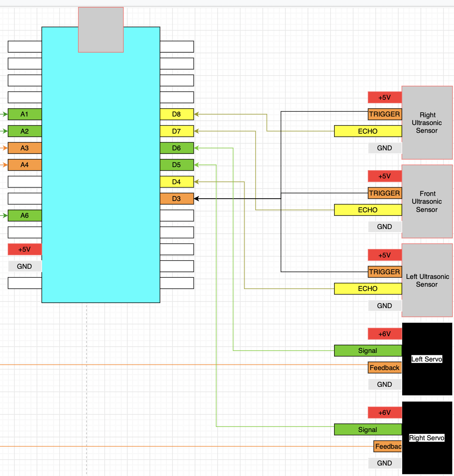Click the yellow D7 pin
This screenshot has height=476, width=454.
[177, 131]
